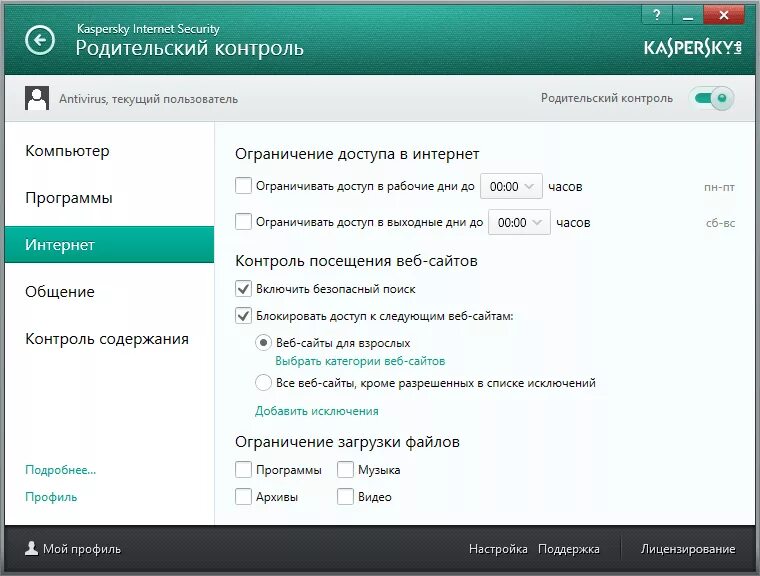Open help with the question mark icon
Screen dimensions: 760x576
pyautogui.click(x=656, y=15)
